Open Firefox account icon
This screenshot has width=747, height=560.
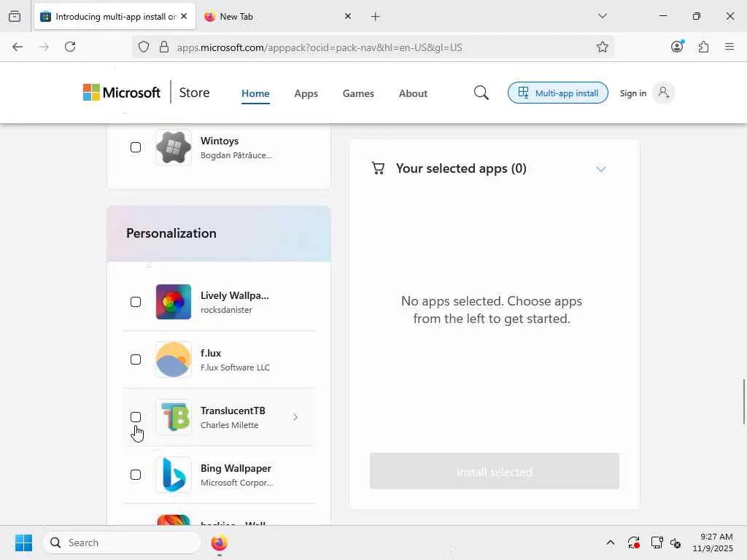(677, 46)
